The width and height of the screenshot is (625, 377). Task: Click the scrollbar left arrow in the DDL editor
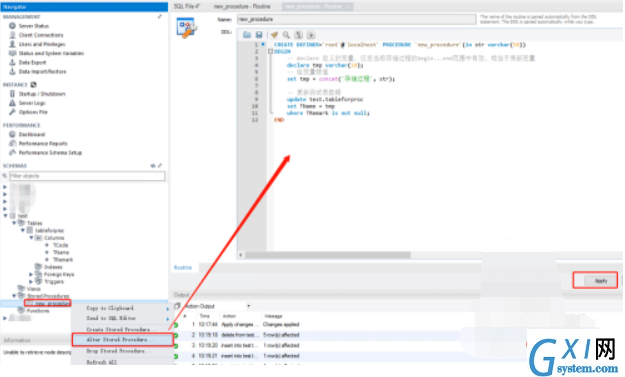241,255
